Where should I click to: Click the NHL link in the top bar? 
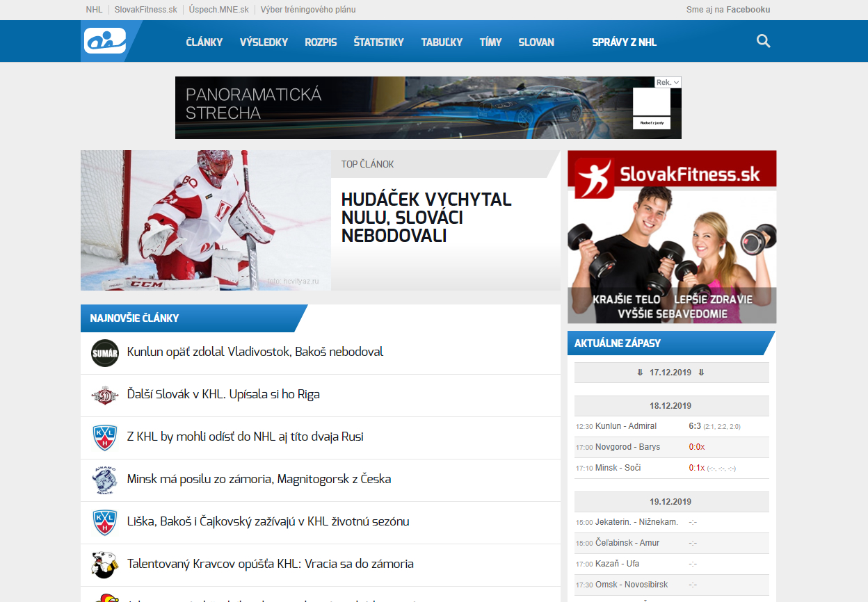[94, 10]
